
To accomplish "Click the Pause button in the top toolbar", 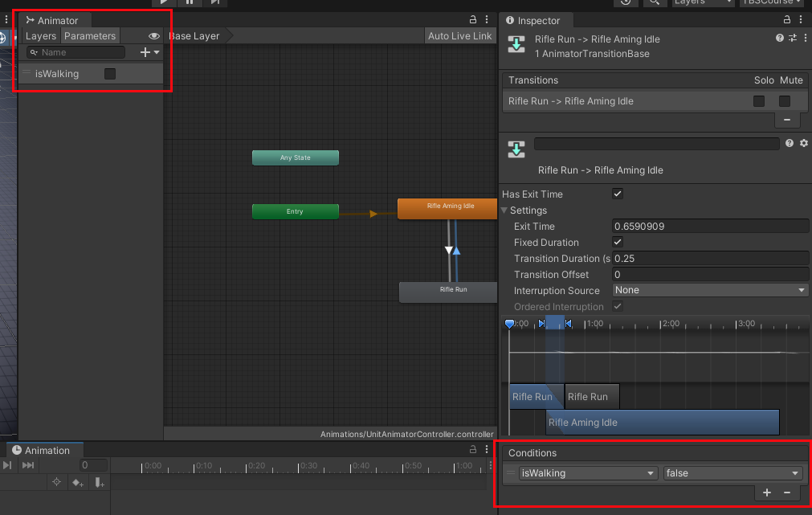I will click(x=190, y=3).
